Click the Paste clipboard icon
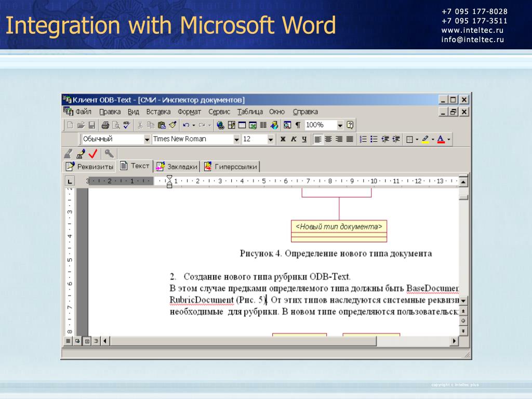 click(x=162, y=125)
